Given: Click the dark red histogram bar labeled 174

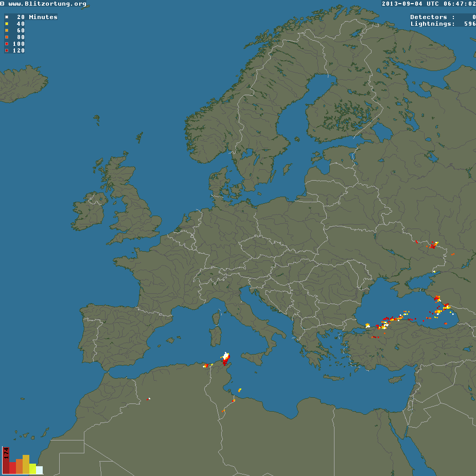Looking at the screenshot, I should pos(6,460).
